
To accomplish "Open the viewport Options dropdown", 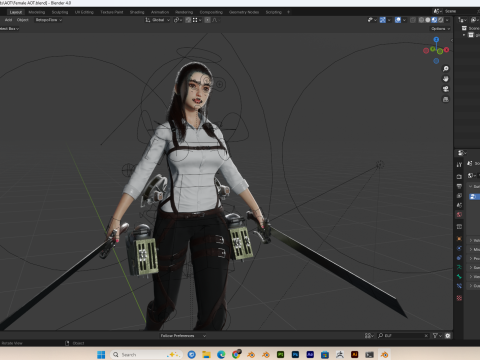I will click(x=440, y=29).
